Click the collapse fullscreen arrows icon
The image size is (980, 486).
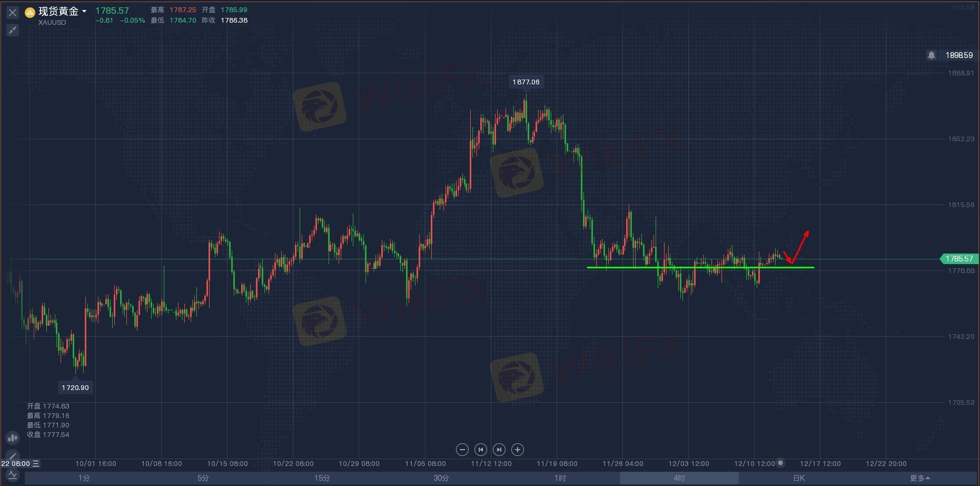click(x=13, y=30)
